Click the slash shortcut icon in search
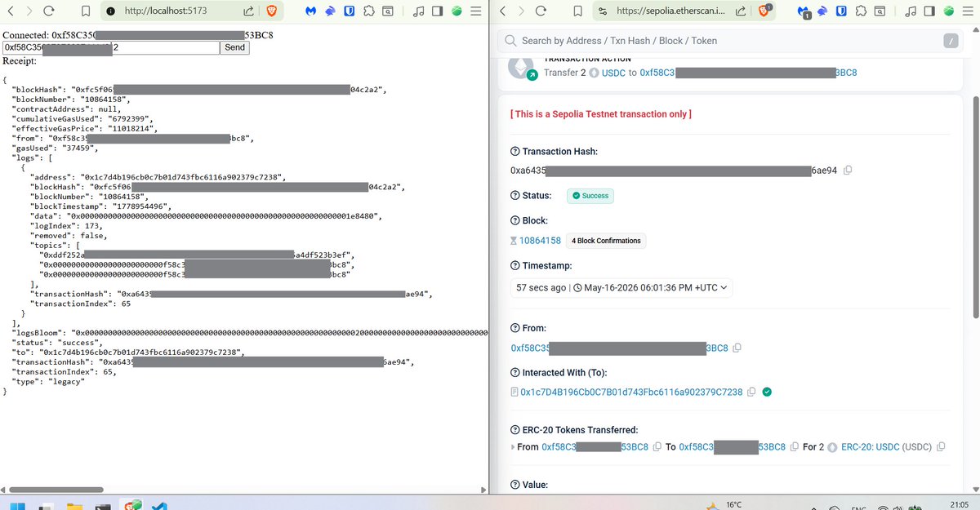Image resolution: width=980 pixels, height=510 pixels. (951, 41)
